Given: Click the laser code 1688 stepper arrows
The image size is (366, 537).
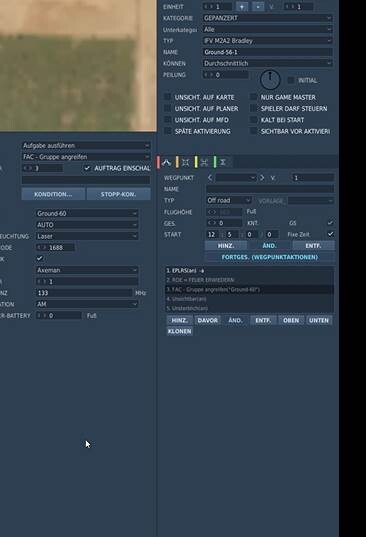Looking at the screenshot, I should point(41,247).
